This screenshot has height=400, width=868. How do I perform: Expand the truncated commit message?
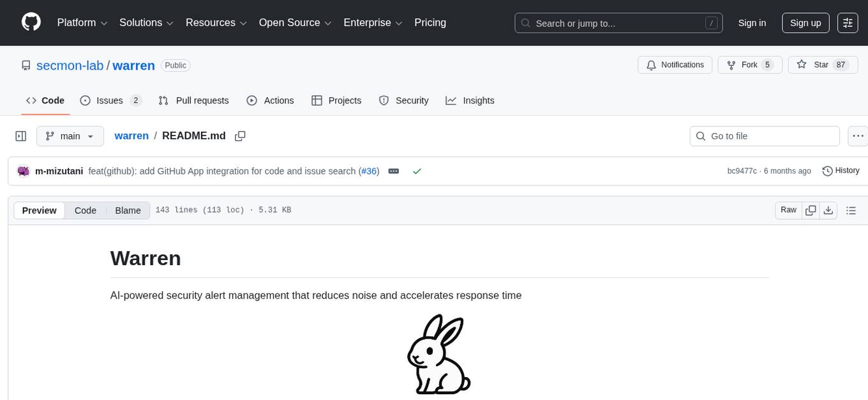click(393, 171)
